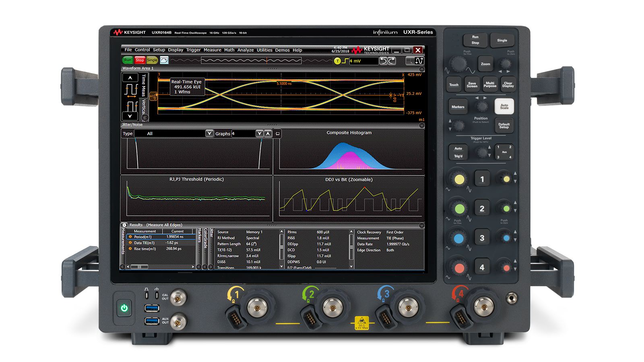Enable Single acquisition mode
644x362 pixels.
point(152,60)
